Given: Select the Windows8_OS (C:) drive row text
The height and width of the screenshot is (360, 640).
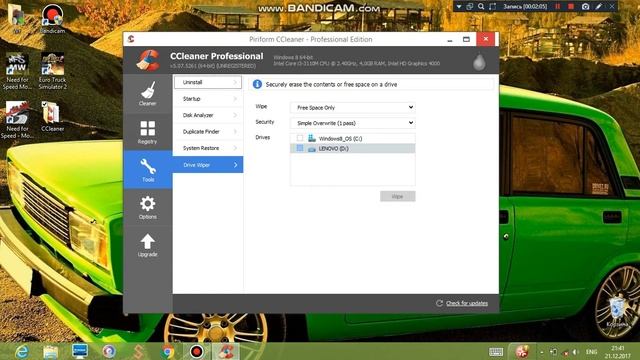Looking at the screenshot, I should coord(340,139).
